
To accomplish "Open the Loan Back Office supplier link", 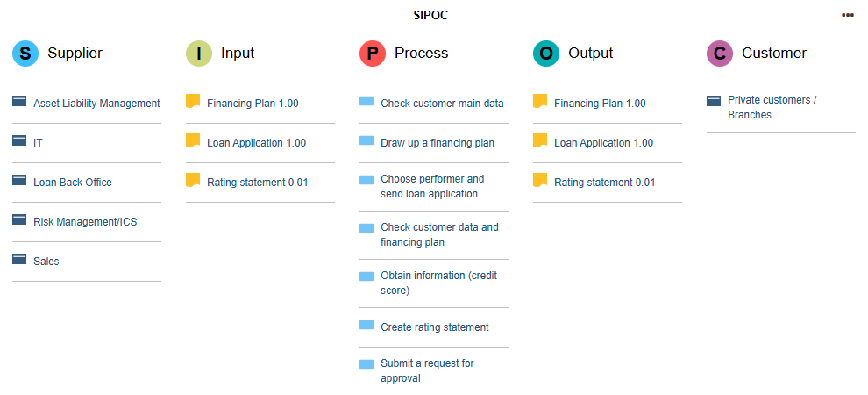I will click(x=73, y=183).
